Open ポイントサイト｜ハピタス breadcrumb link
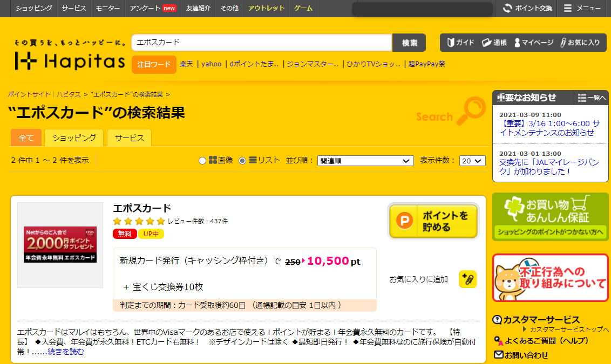Screen dimensions: 611x364 [x=44, y=94]
